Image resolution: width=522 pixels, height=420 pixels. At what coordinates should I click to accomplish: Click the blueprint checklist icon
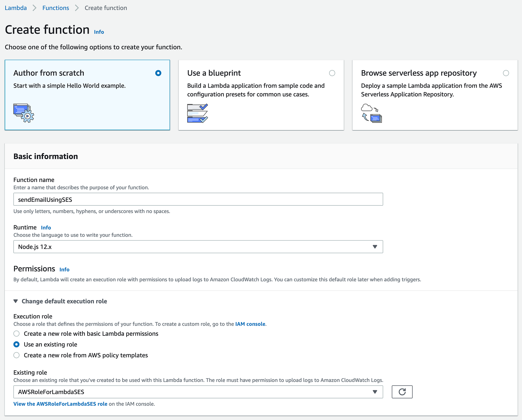point(197,113)
